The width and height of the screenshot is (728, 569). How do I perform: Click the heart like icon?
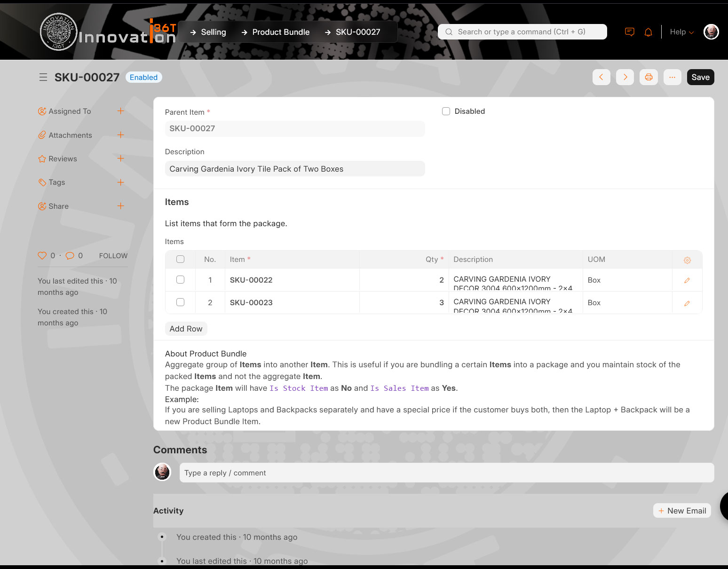pyautogui.click(x=42, y=255)
